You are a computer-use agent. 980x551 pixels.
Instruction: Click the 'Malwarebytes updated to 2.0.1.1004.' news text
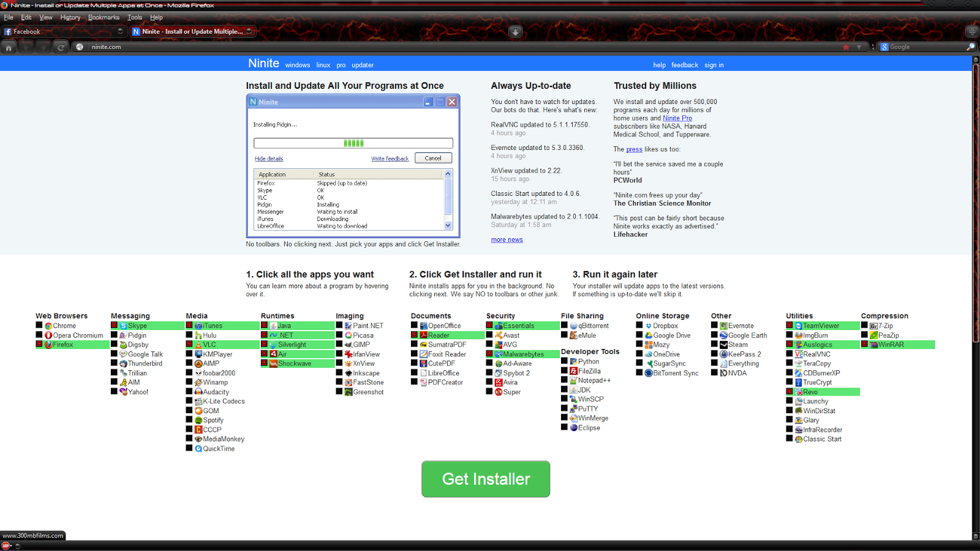click(x=545, y=217)
